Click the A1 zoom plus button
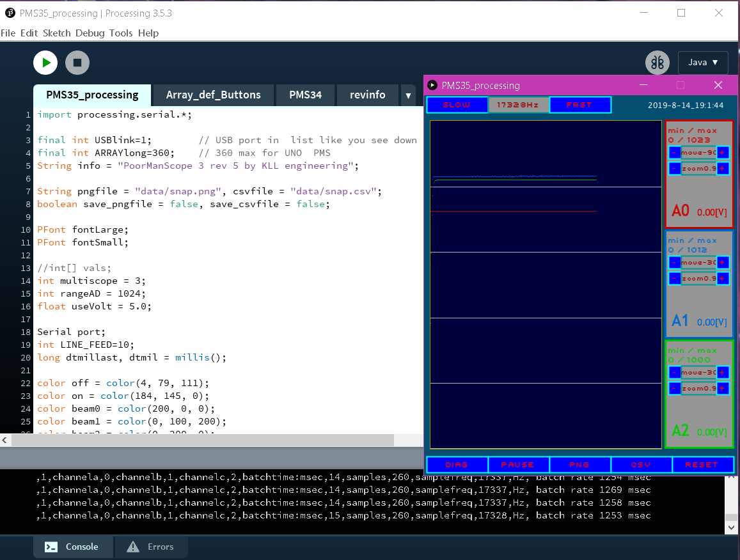Viewport: 740px width, 560px height. pos(723,279)
